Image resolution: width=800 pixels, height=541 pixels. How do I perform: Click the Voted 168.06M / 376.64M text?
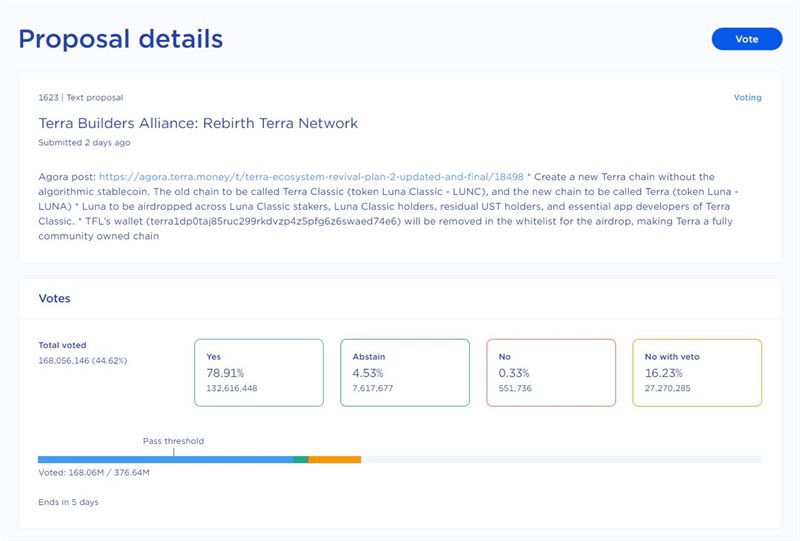pos(94,473)
